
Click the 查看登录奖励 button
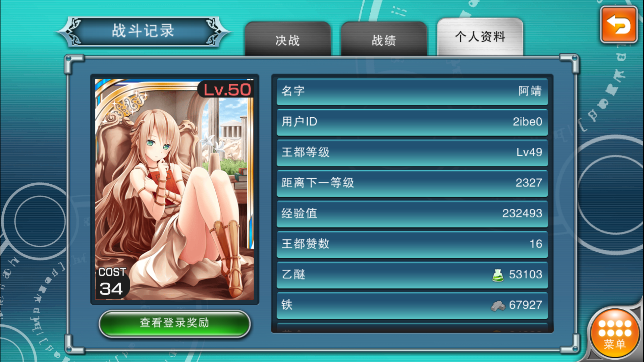(174, 323)
